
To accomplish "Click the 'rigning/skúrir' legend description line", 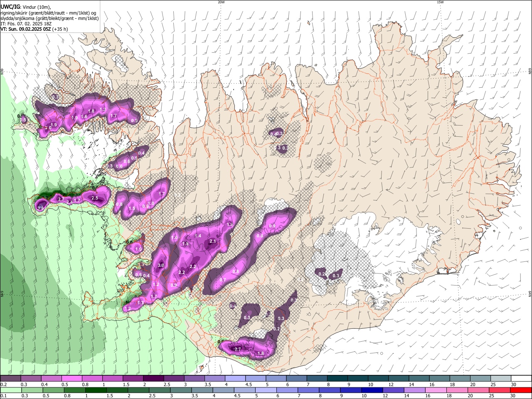I will click(48, 13).
